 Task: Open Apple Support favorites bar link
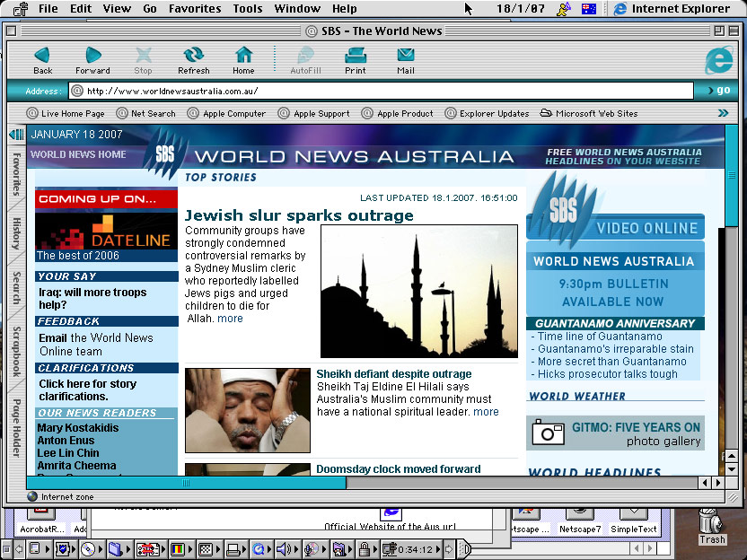tap(314, 113)
